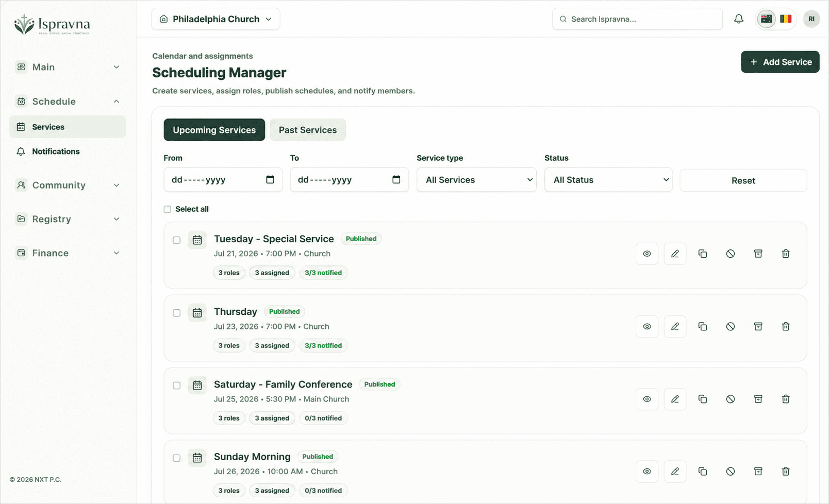The image size is (829, 504).
Task: Click the From date input field
Action: coord(223,180)
